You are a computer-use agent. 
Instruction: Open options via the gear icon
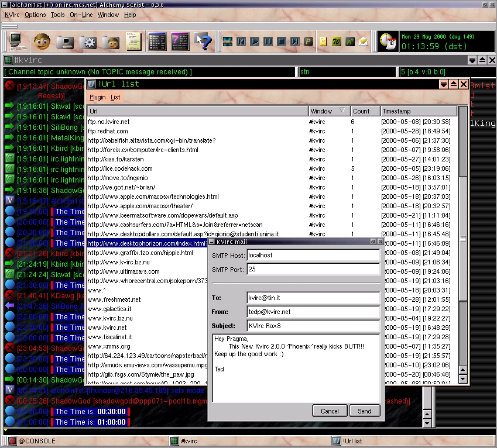pyautogui.click(x=88, y=42)
